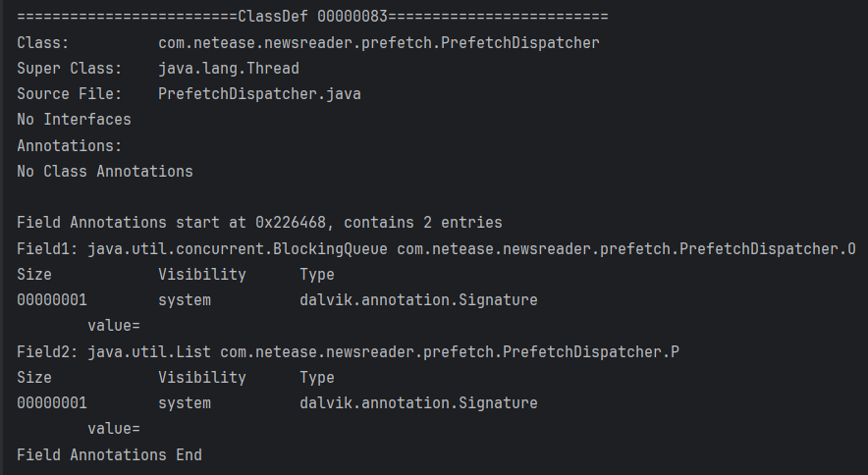Click the "Annotations:" label
Screen dimensions: 868x475
tap(70, 145)
